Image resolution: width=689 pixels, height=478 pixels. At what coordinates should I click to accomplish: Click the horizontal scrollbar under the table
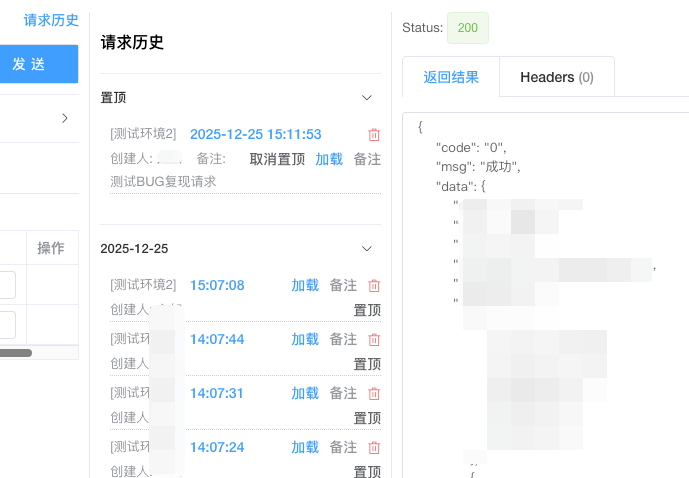(16, 352)
